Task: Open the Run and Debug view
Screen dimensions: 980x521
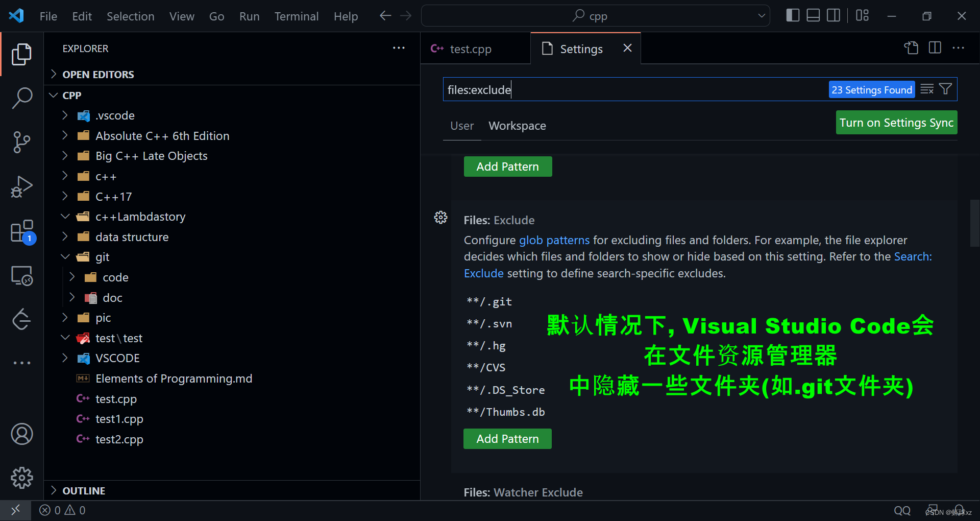Action: tap(21, 186)
